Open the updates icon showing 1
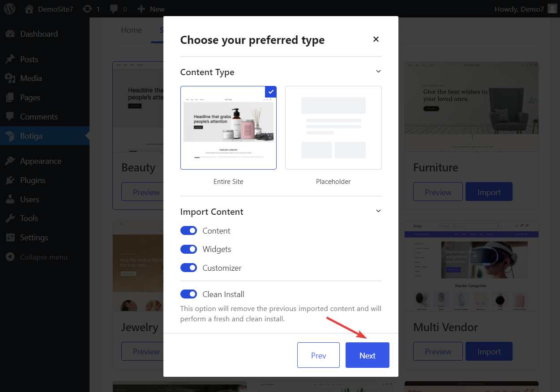Viewport: 560px width, 392px height. point(91,9)
